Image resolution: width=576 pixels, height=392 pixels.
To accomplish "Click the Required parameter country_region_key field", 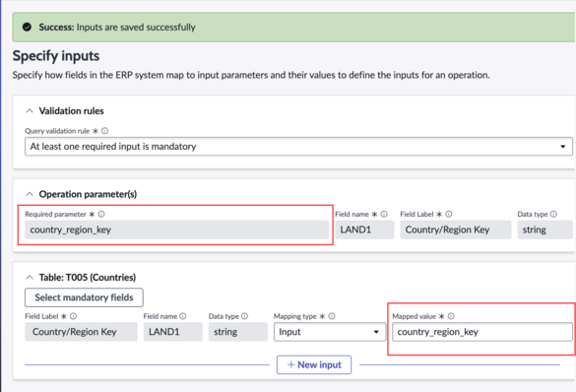I will [176, 230].
